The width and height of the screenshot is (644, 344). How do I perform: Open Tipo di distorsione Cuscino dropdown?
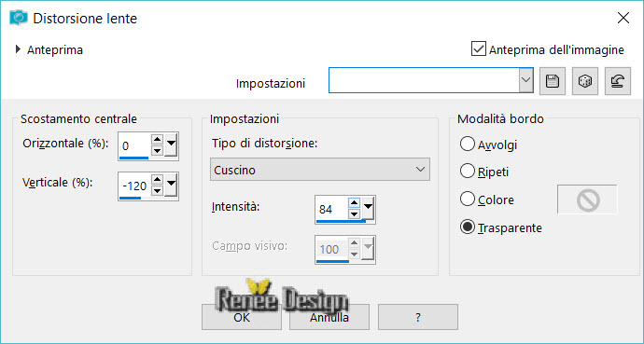(x=320, y=170)
